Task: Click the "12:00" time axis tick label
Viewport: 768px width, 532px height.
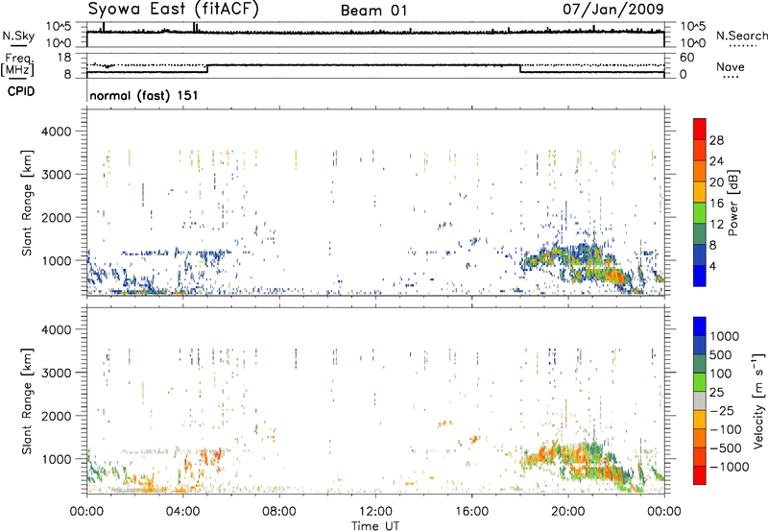Action: point(375,512)
